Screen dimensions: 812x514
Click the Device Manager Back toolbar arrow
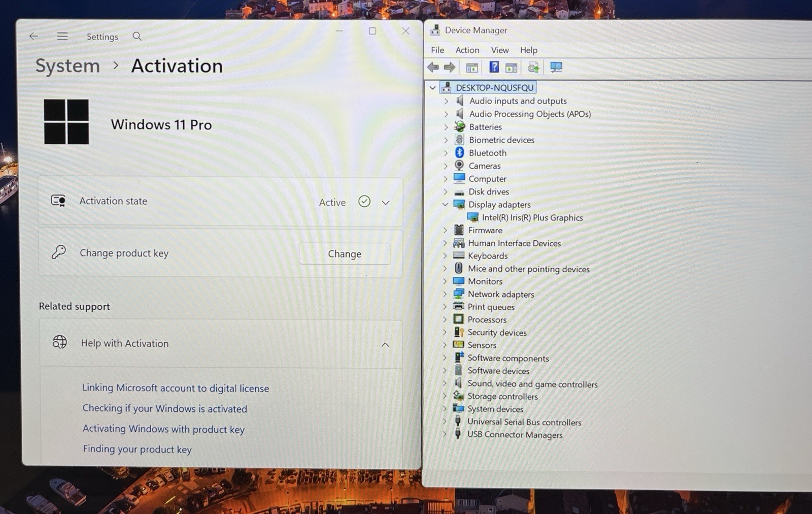tap(433, 67)
